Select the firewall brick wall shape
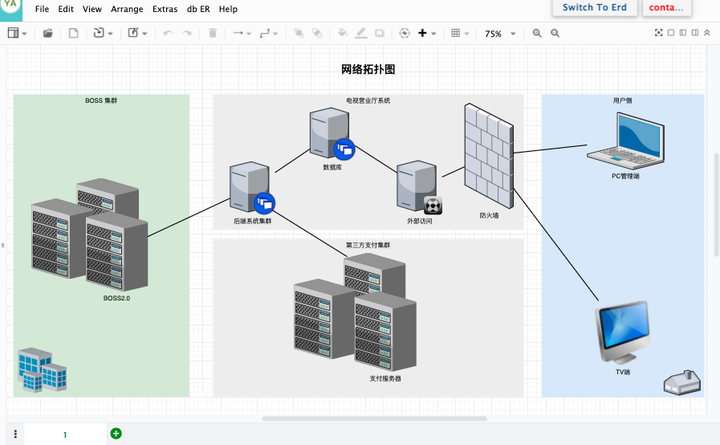This screenshot has width=720, height=445. coord(489,156)
